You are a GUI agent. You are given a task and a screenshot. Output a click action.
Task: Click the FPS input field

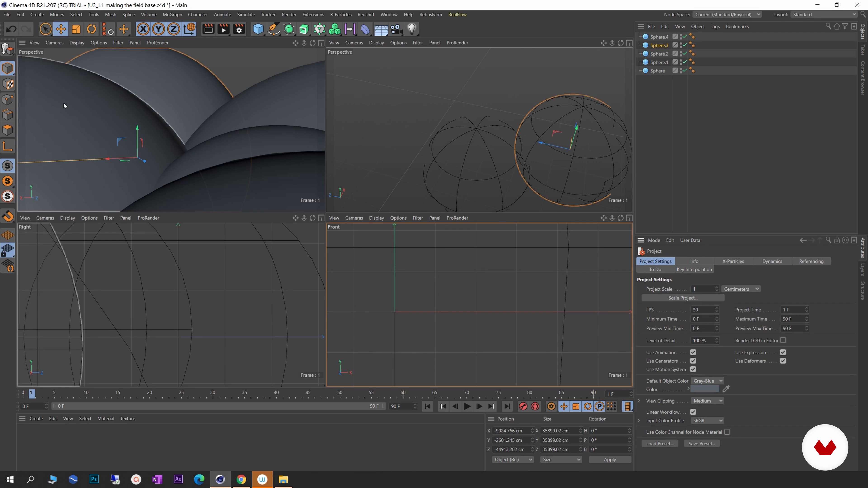click(705, 310)
